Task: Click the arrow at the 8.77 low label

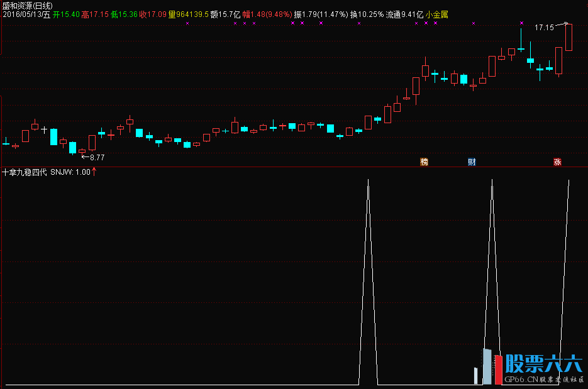Action: (x=85, y=156)
